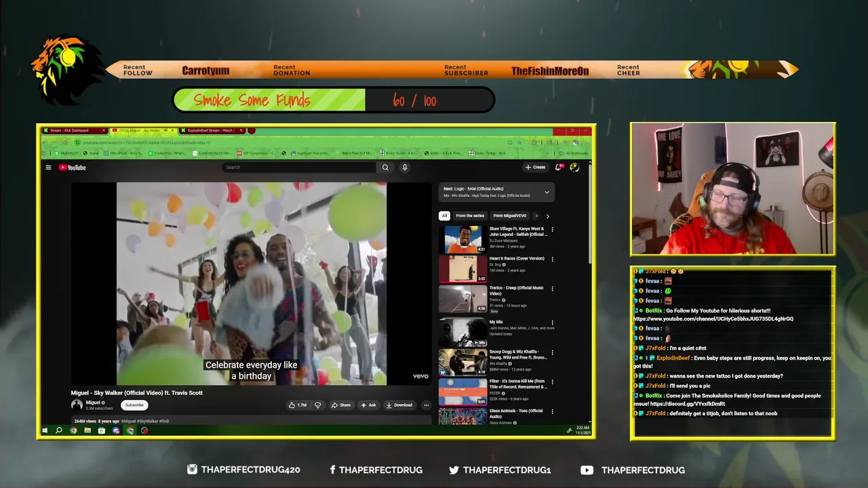
Task: Click the Instagram icon in stream footer
Action: (192, 469)
